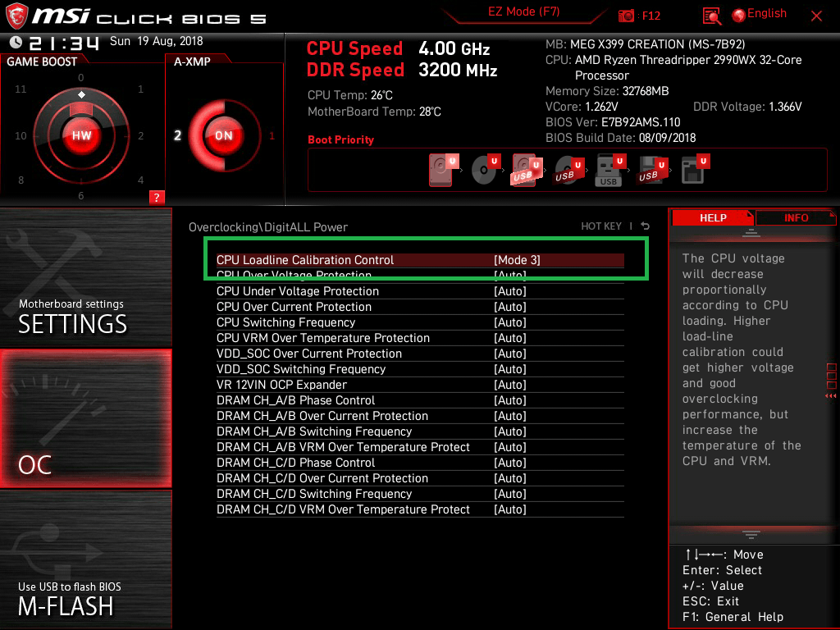Select the USB floppy boot device icon
Screen dimensions: 840x630
point(652,171)
